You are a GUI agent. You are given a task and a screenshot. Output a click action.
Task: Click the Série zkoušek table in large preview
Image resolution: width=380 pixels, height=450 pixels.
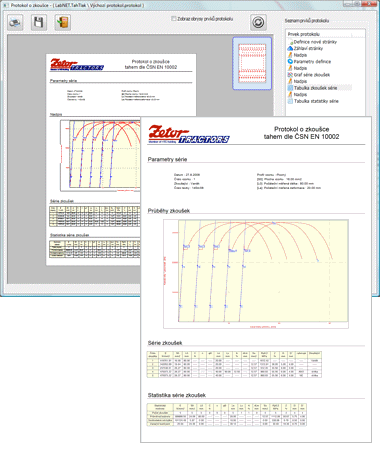(x=234, y=364)
